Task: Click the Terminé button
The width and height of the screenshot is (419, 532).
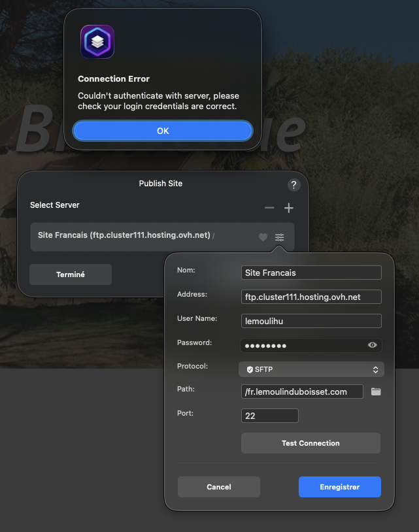Action: pyautogui.click(x=71, y=274)
